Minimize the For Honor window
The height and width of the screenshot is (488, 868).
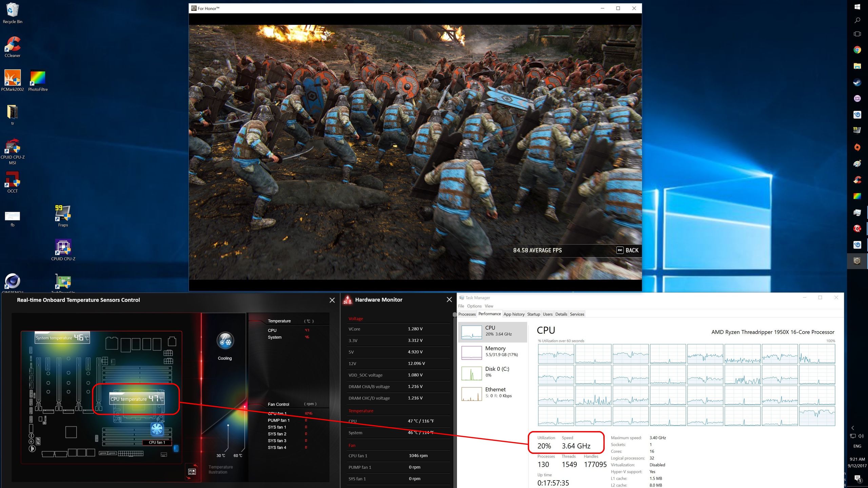[x=603, y=8]
